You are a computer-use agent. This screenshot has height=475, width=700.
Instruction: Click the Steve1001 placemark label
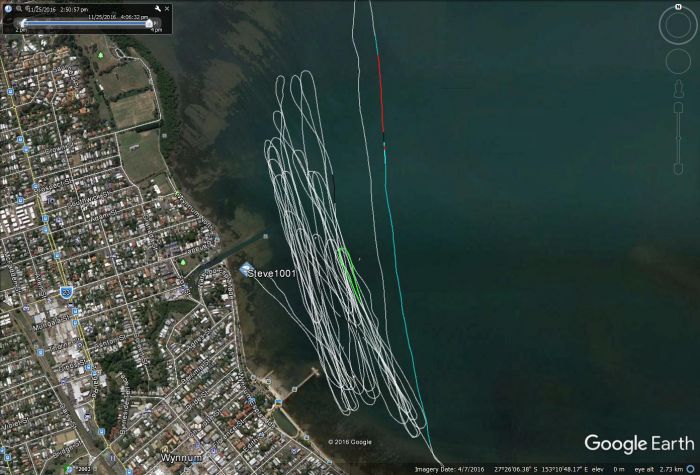pyautogui.click(x=273, y=273)
